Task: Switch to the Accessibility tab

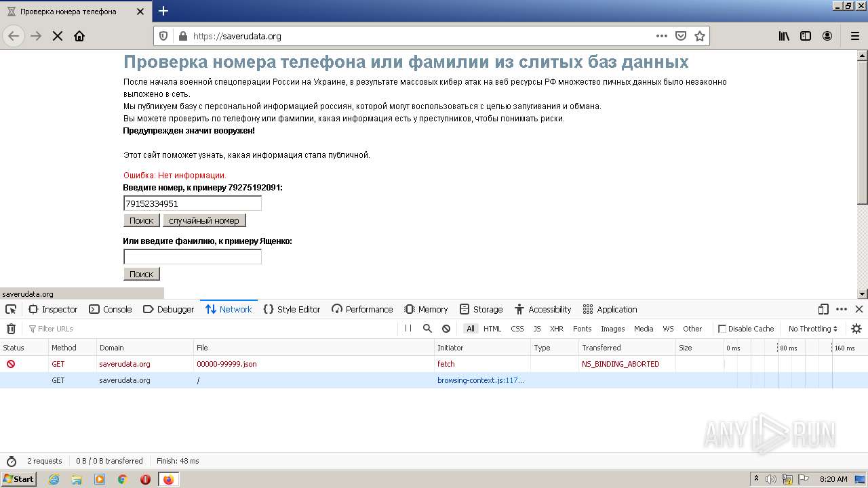Action: [542, 309]
